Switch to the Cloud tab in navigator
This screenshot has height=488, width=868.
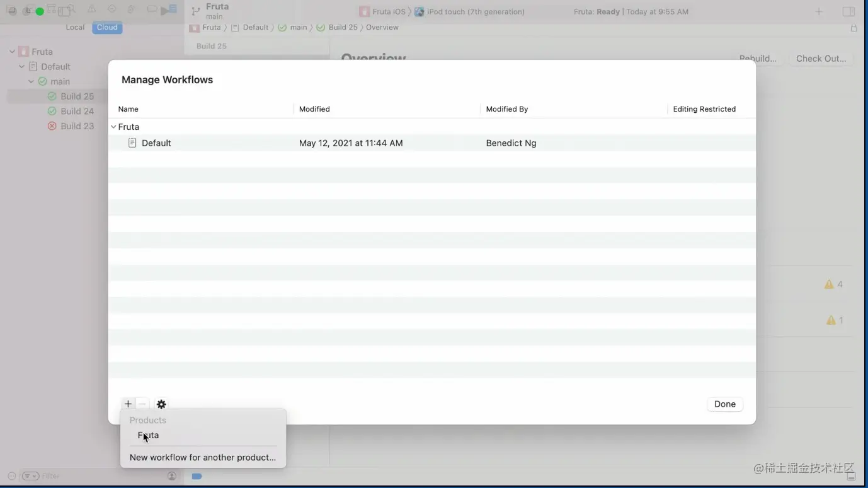107,27
